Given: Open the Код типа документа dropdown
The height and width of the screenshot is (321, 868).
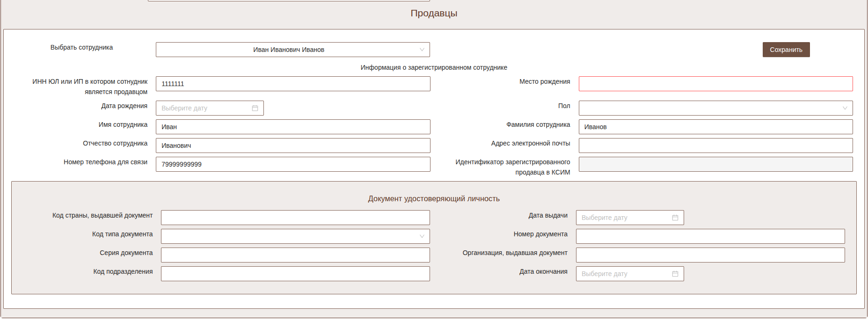Looking at the screenshot, I should click(x=295, y=236).
